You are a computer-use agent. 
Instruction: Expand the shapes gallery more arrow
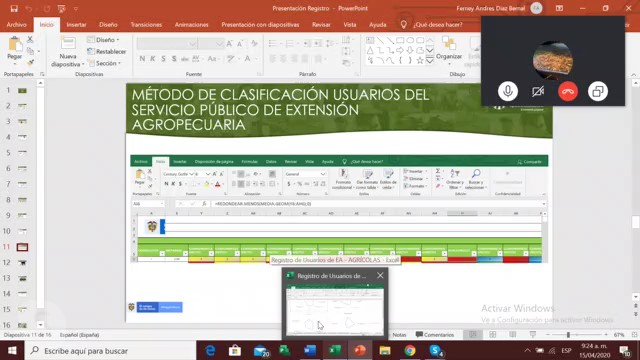tap(430, 61)
